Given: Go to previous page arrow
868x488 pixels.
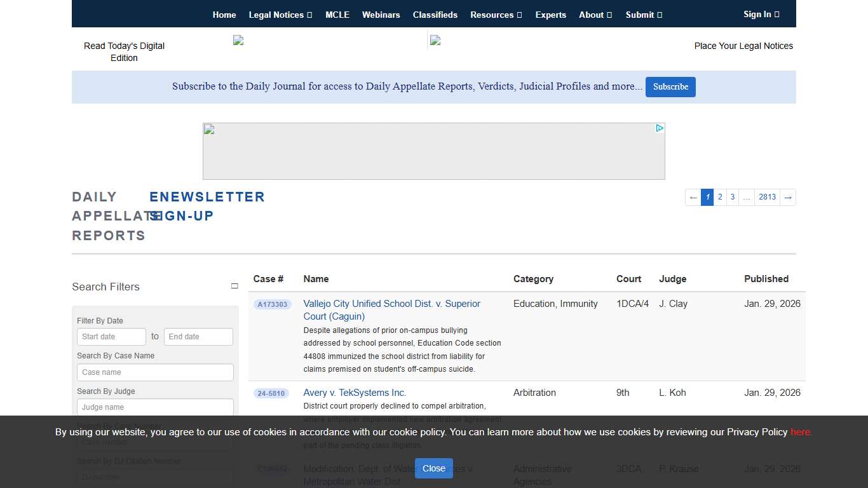Looking at the screenshot, I should [x=693, y=198].
